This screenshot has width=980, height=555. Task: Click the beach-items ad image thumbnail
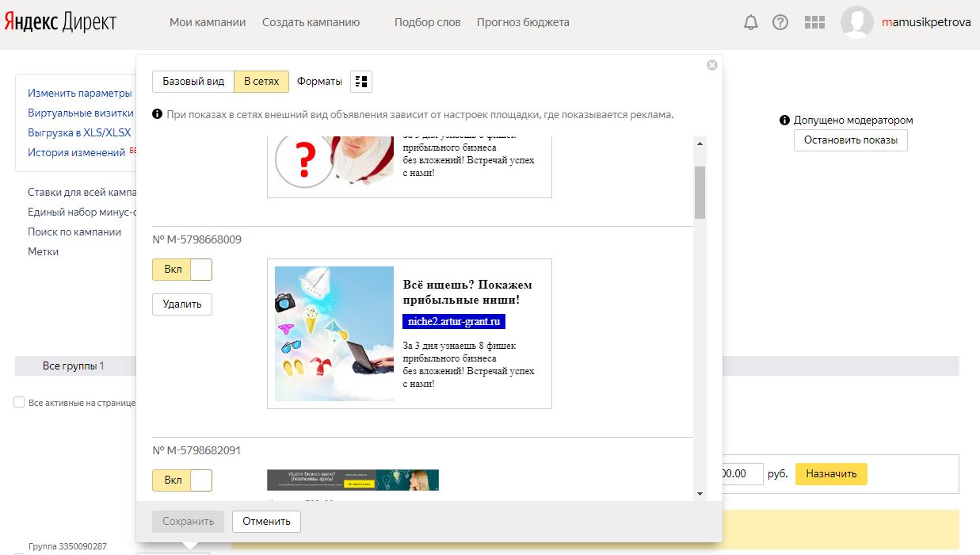[334, 334]
